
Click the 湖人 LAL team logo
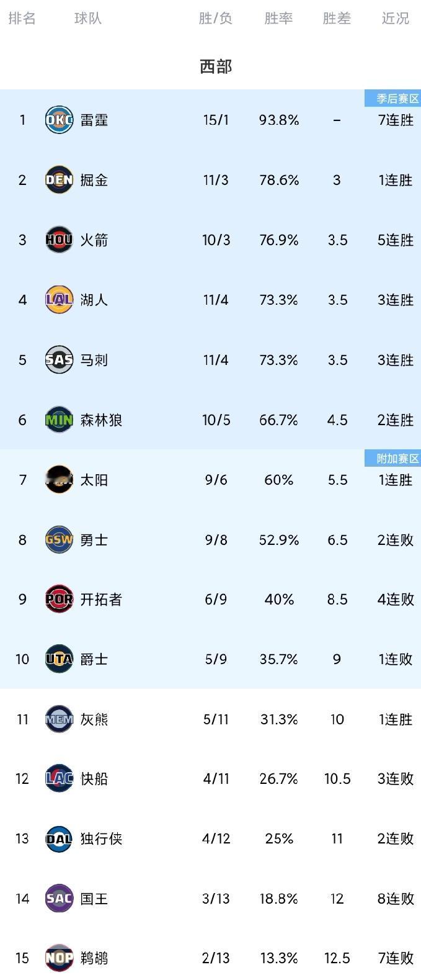(58, 300)
